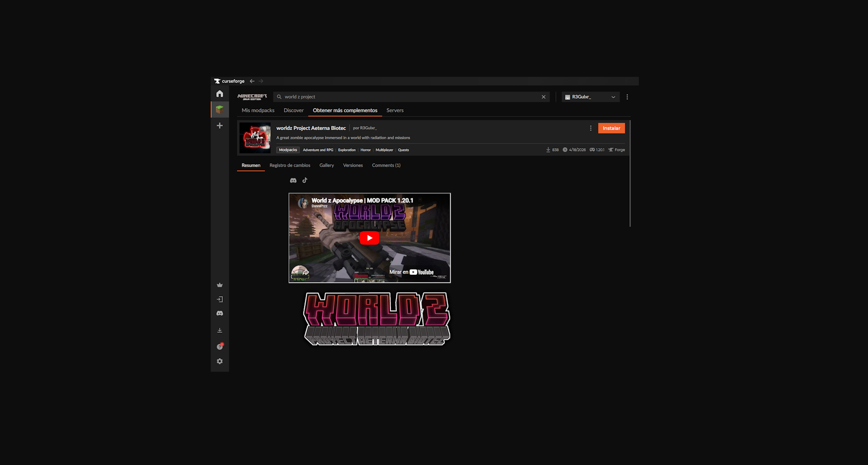Screen dimensions: 868x465
Task: Clear the search field with X
Action: (544, 97)
